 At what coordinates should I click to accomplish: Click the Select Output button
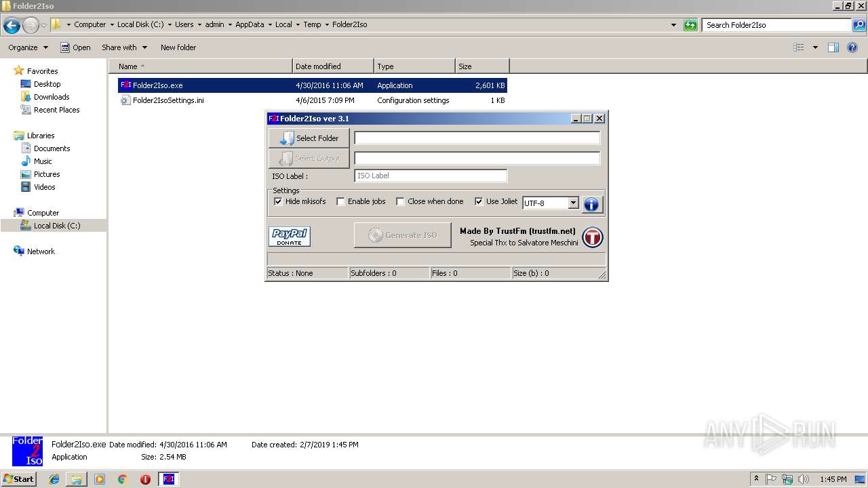tap(309, 159)
